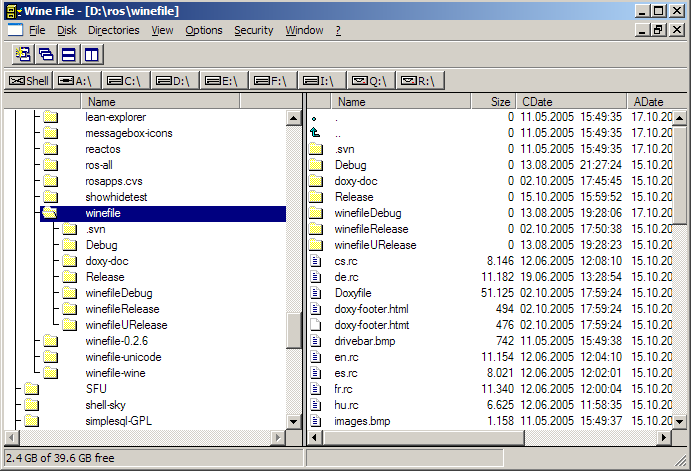691x471 pixels.
Task: Open the ? help menu
Action: click(x=338, y=30)
